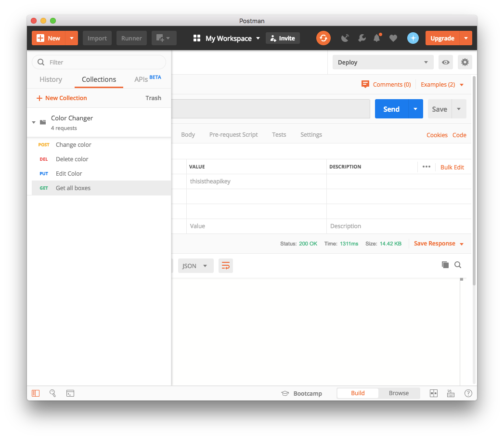Copy response with the copy icon
Screen dimensions: 504x439
pos(445,265)
